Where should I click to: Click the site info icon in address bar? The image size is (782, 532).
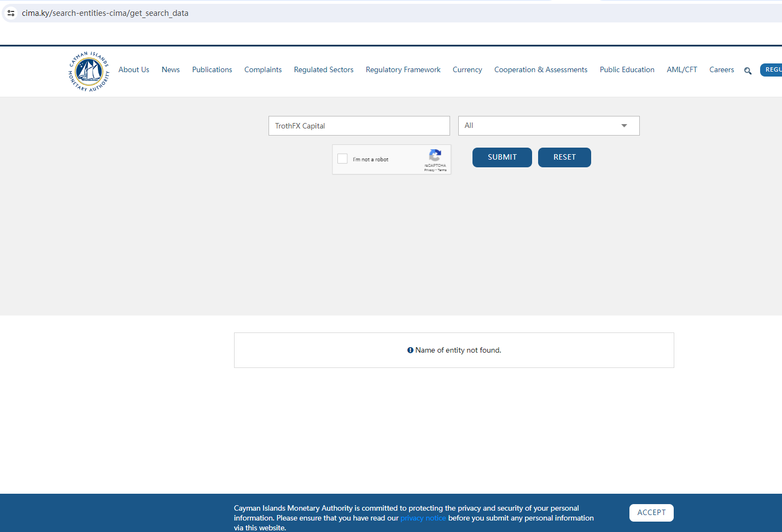(x=11, y=13)
